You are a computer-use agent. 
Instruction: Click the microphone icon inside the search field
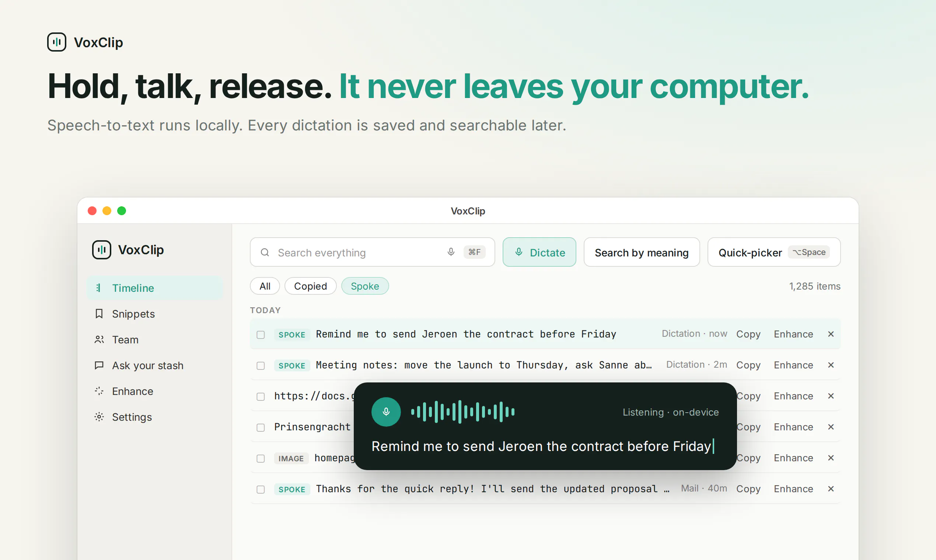click(x=451, y=252)
